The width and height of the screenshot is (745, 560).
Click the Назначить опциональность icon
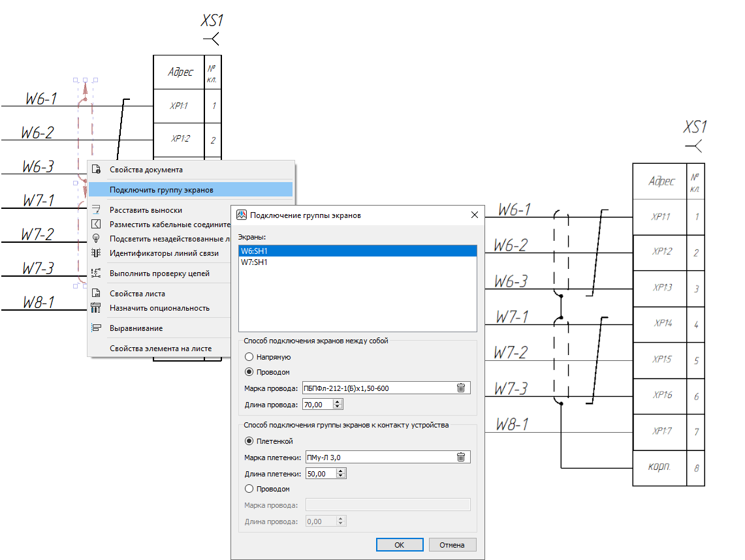(97, 308)
